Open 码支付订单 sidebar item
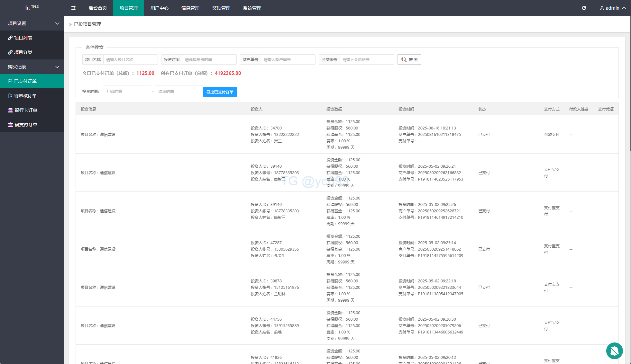 pyautogui.click(x=26, y=125)
